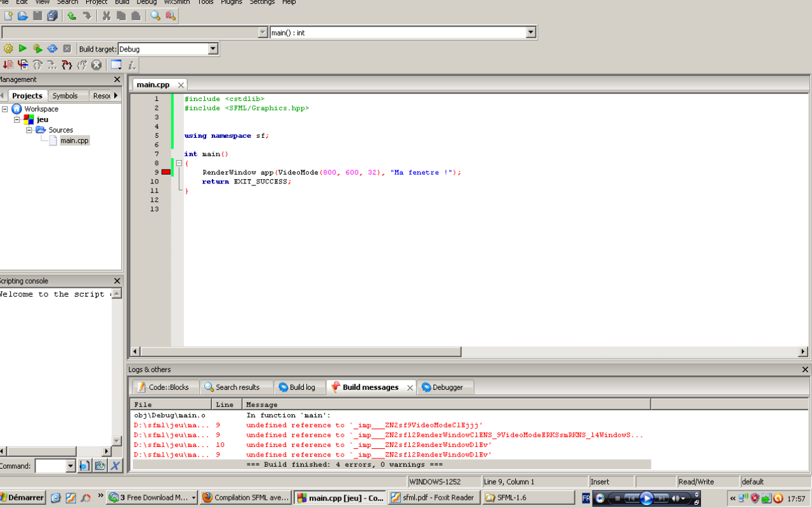Toggle the red breakpoint on line 9
The width and height of the screenshot is (812, 508).
[166, 172]
